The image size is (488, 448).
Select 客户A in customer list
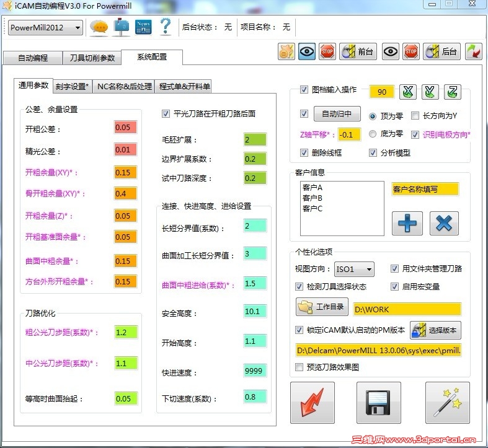click(313, 187)
